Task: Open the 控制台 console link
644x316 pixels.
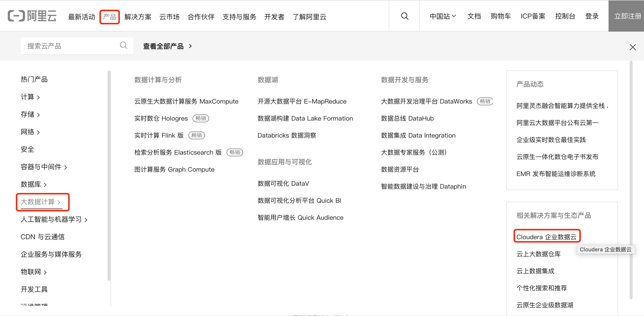Action: point(565,16)
